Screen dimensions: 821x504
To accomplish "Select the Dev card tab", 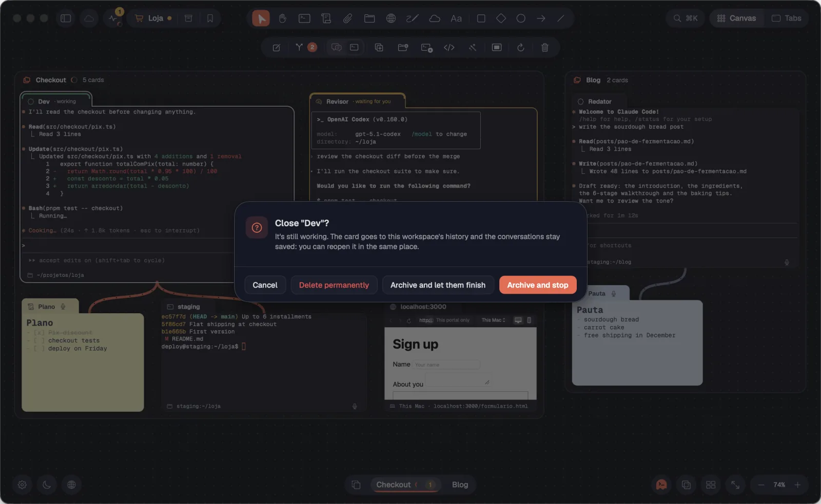I will tap(56, 102).
